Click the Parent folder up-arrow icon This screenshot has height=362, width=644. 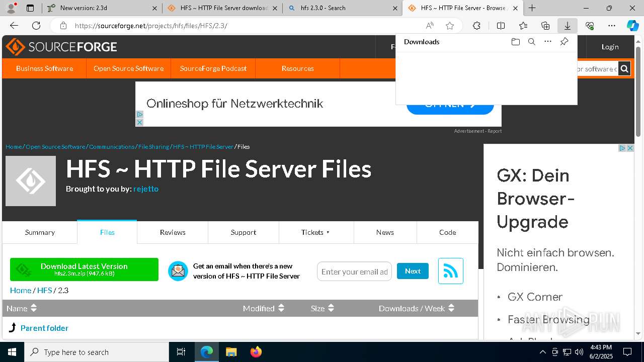tap(13, 328)
